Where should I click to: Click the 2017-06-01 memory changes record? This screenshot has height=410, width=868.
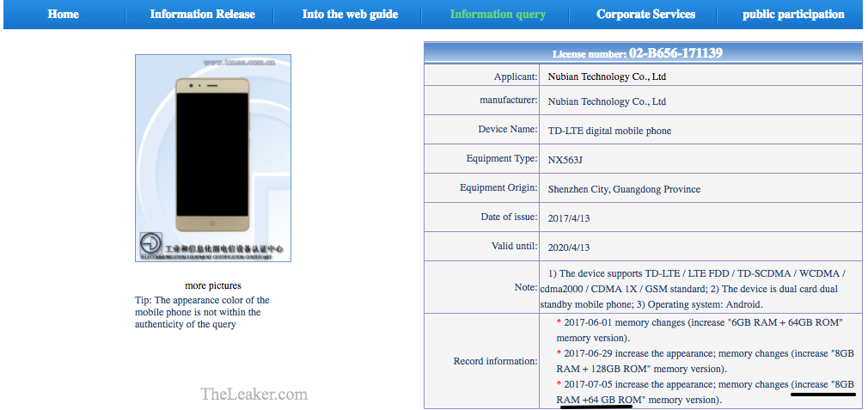pyautogui.click(x=701, y=329)
